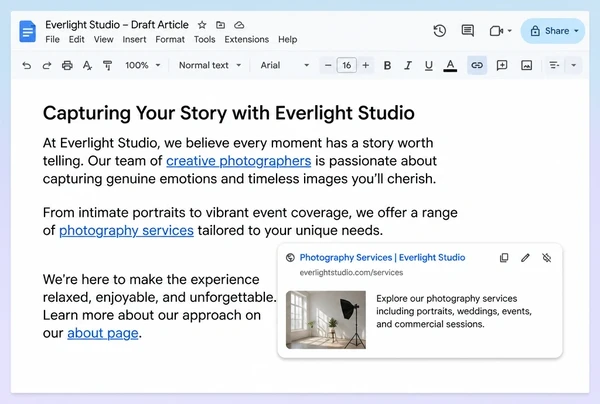This screenshot has height=404, width=600.
Task: Increase font size with plus button
Action: click(365, 65)
